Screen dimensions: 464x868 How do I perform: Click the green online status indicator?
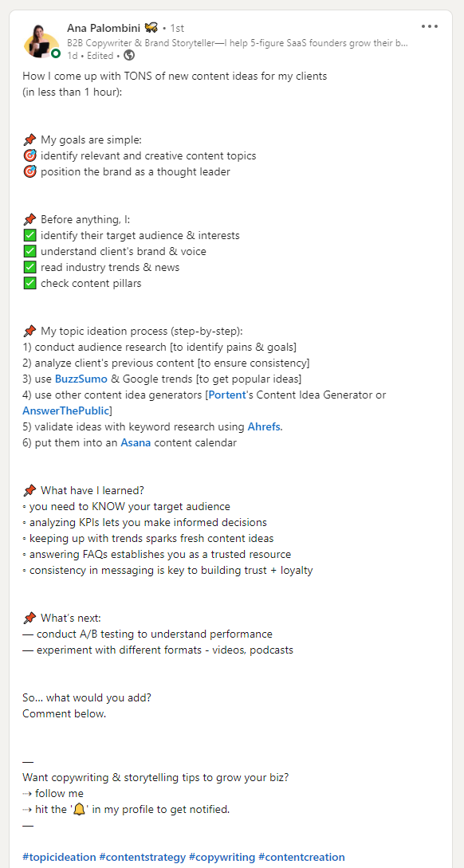click(x=55, y=53)
